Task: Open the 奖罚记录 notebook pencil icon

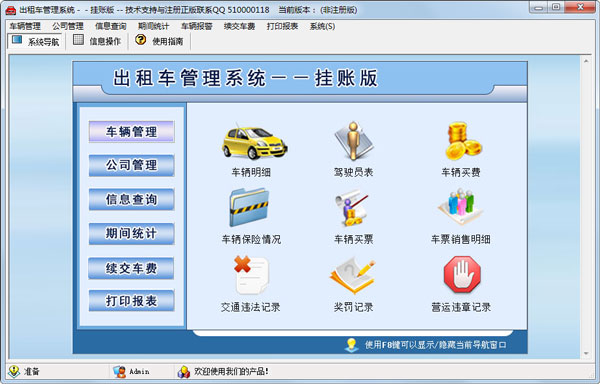Action: (352, 276)
